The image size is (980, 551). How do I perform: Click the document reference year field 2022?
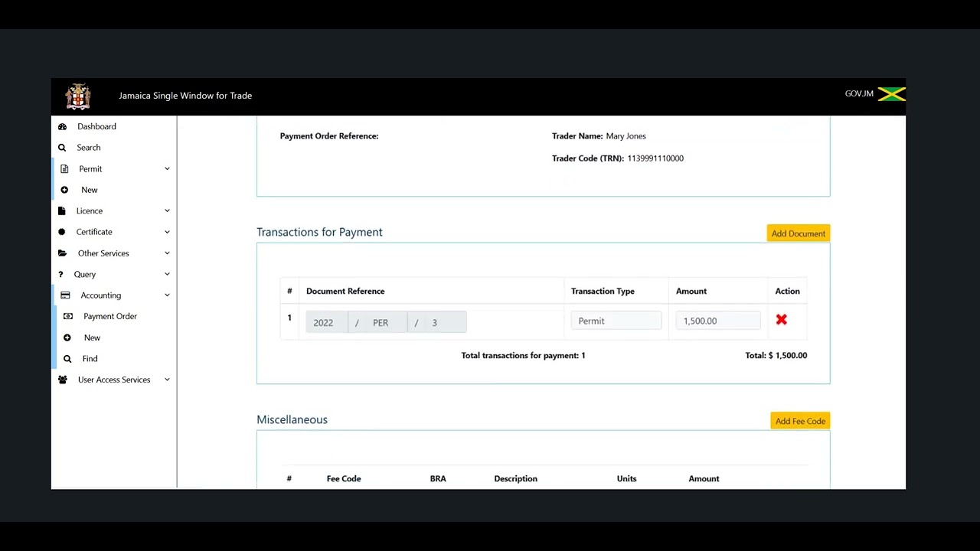click(x=326, y=322)
